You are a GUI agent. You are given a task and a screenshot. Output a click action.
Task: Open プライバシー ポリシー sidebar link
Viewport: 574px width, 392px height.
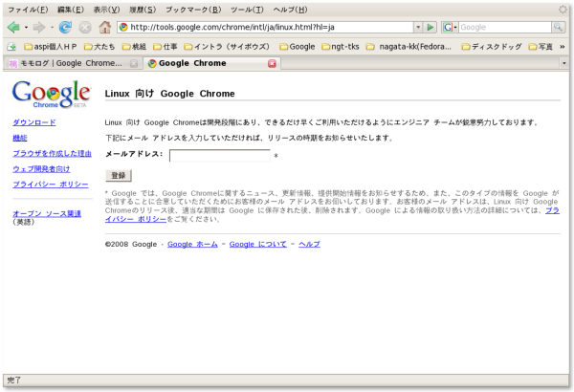pos(51,185)
